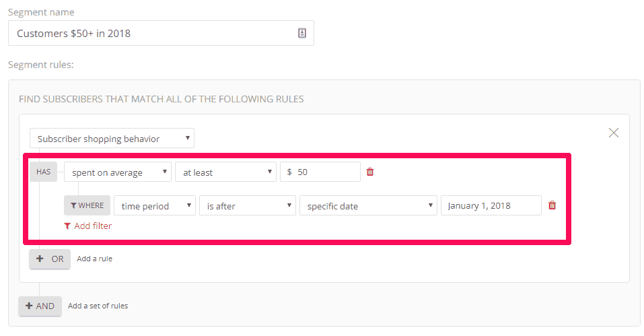Open Subscriber shopping behavior dropdown

(x=112, y=139)
